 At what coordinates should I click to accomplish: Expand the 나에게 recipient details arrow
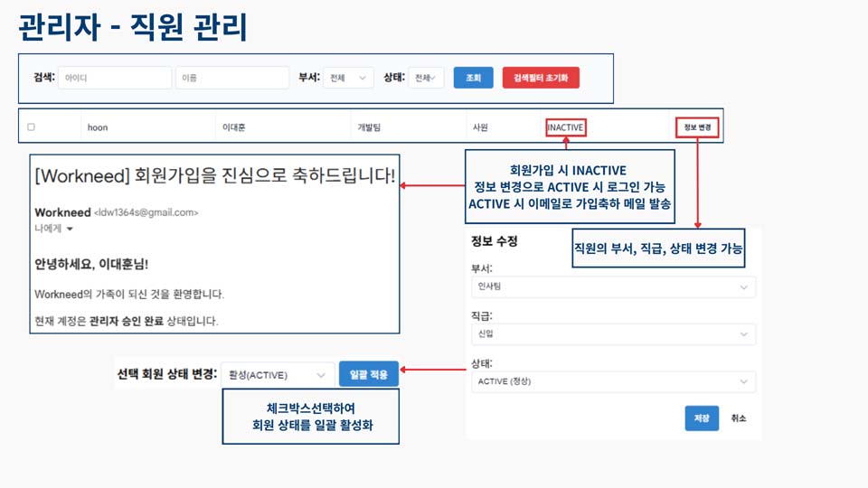tap(70, 229)
